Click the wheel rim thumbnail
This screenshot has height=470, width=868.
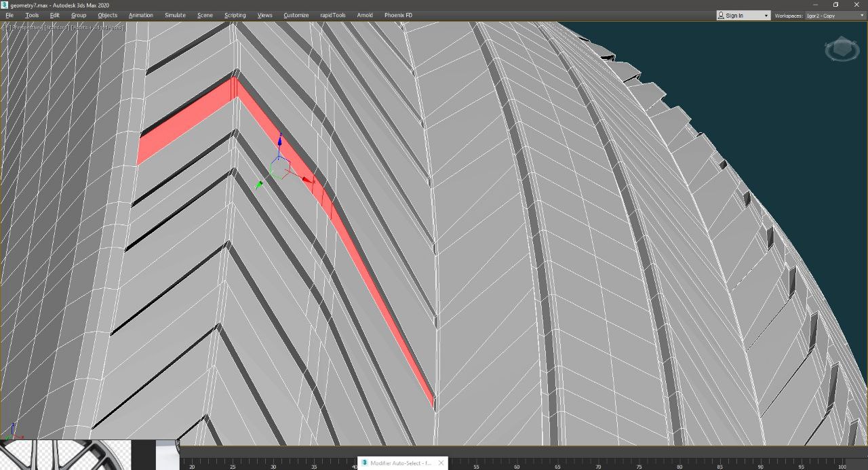click(66, 455)
